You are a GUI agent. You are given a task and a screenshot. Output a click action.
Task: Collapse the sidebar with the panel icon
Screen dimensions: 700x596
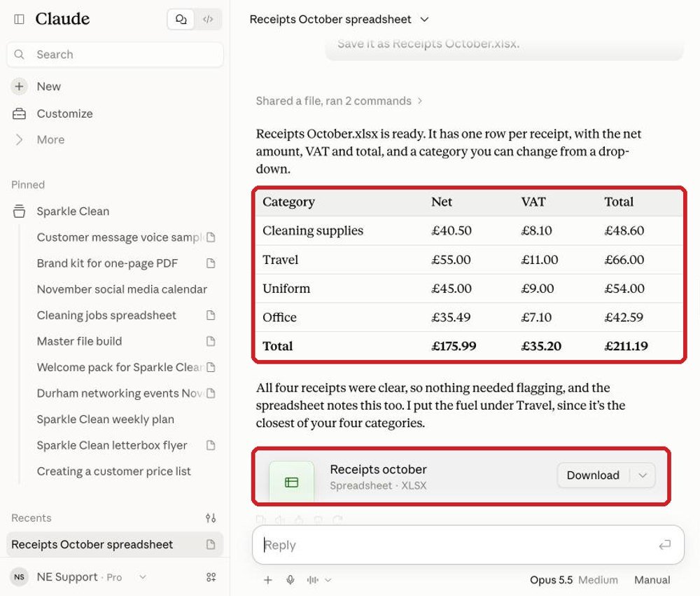pyautogui.click(x=19, y=19)
